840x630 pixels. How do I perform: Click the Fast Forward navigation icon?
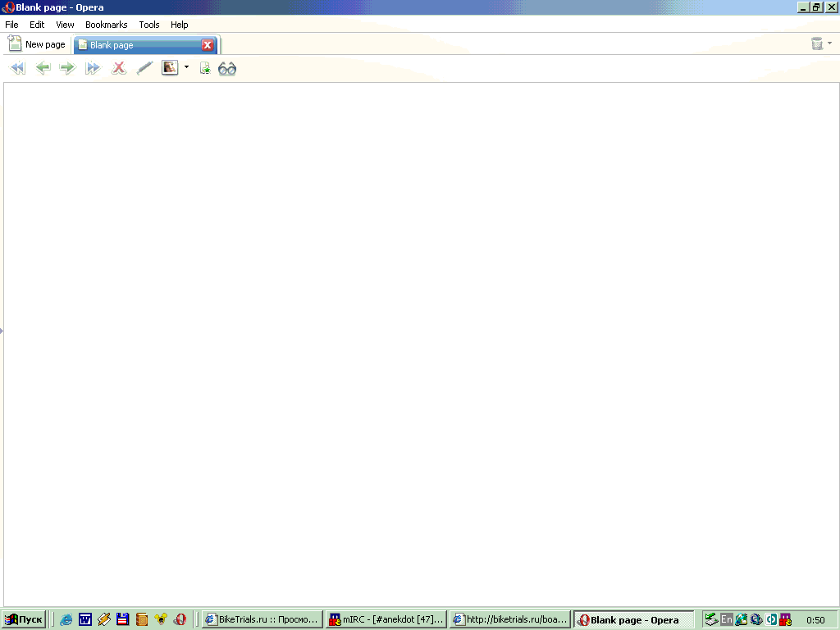[93, 68]
